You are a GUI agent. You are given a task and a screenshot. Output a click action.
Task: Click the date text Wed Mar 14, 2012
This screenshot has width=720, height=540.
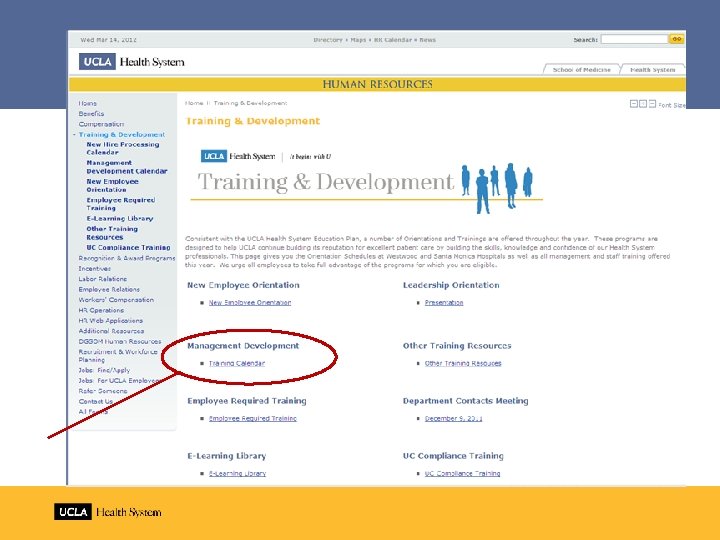108,40
